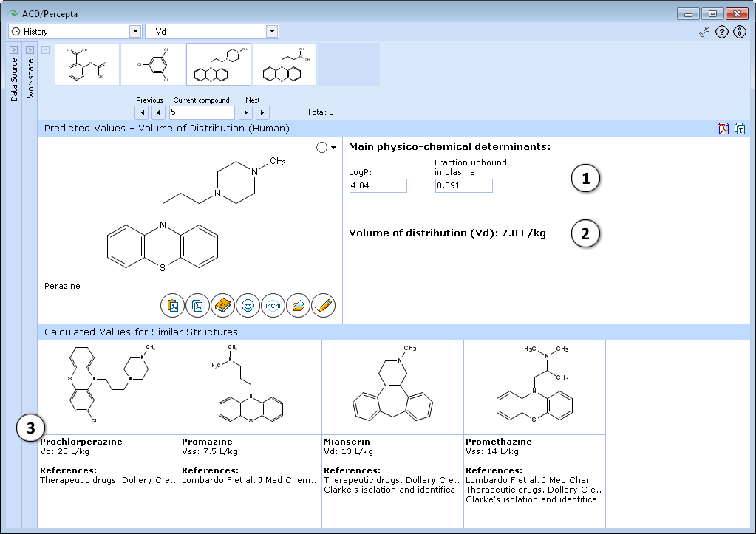Click the InChI button under structure
The image size is (756, 534).
[273, 306]
